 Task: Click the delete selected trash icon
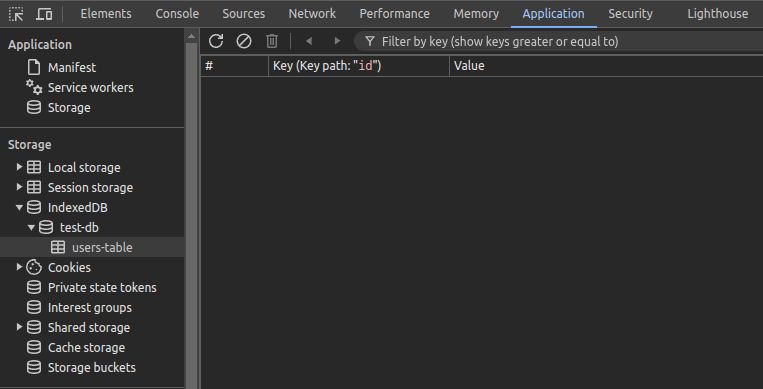coord(272,41)
